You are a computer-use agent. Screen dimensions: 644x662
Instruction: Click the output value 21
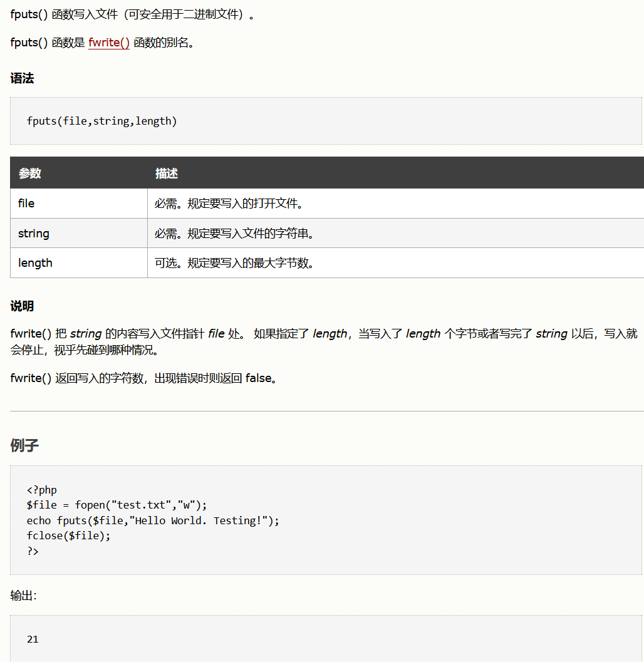click(33, 639)
